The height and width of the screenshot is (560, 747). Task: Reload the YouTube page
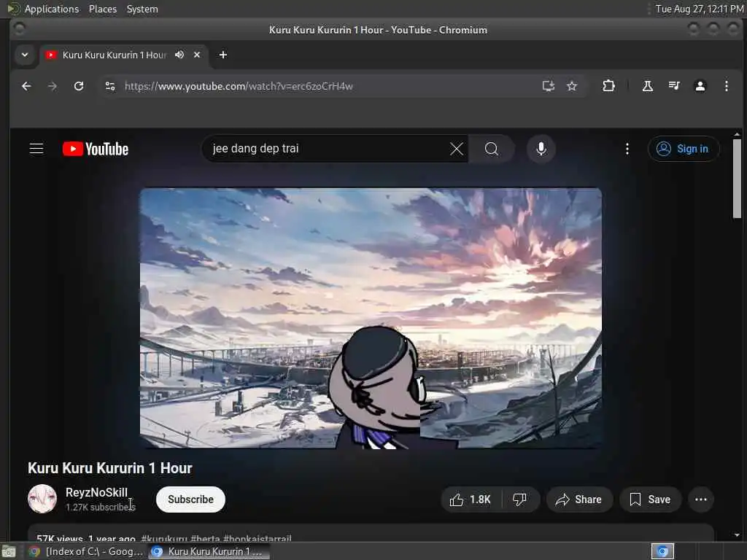79,86
